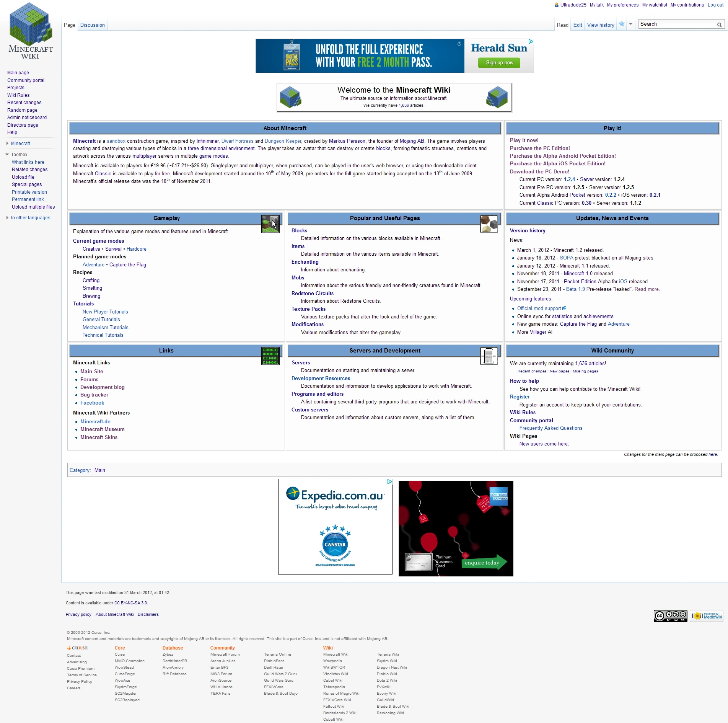Screen dimensions: 728x723
Task: Open the Dwarf Fortress link
Action: 238,141
